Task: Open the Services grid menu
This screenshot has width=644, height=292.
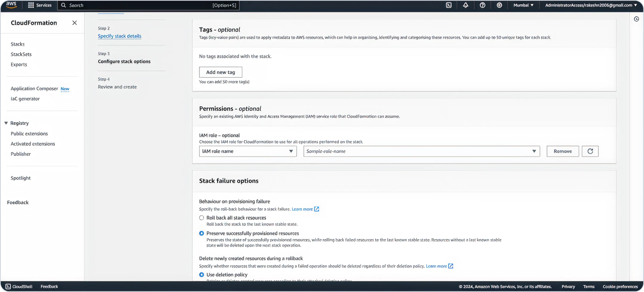Action: click(40, 5)
